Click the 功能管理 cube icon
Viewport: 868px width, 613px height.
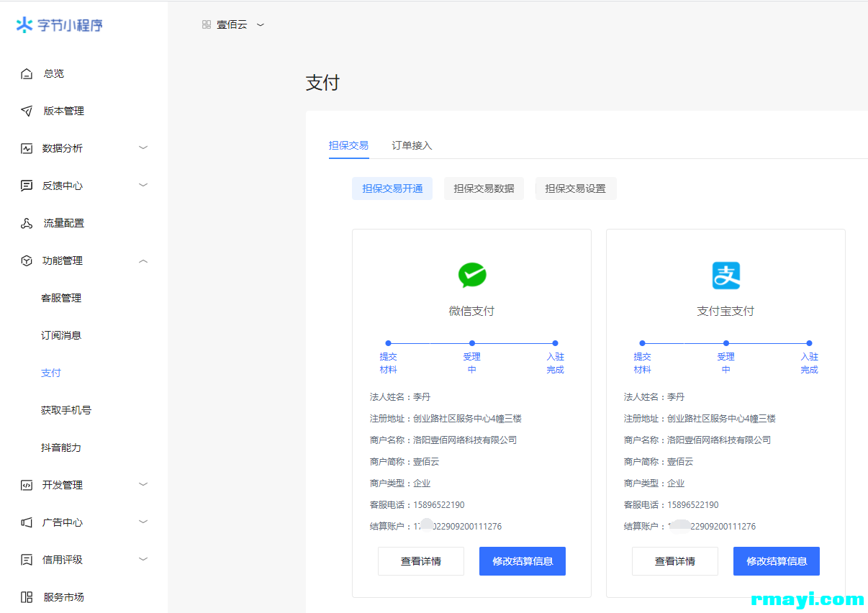click(x=27, y=260)
